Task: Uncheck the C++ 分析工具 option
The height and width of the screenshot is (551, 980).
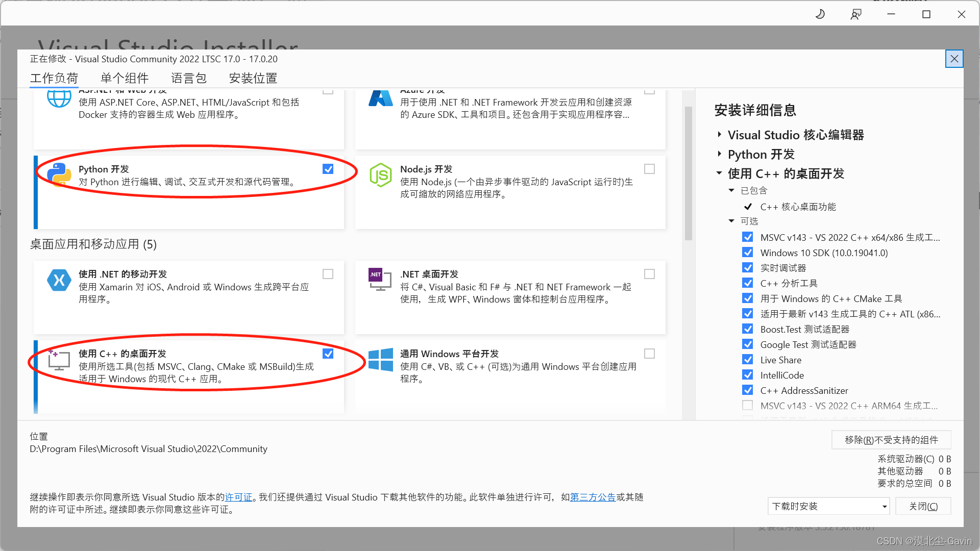Action: pos(748,283)
